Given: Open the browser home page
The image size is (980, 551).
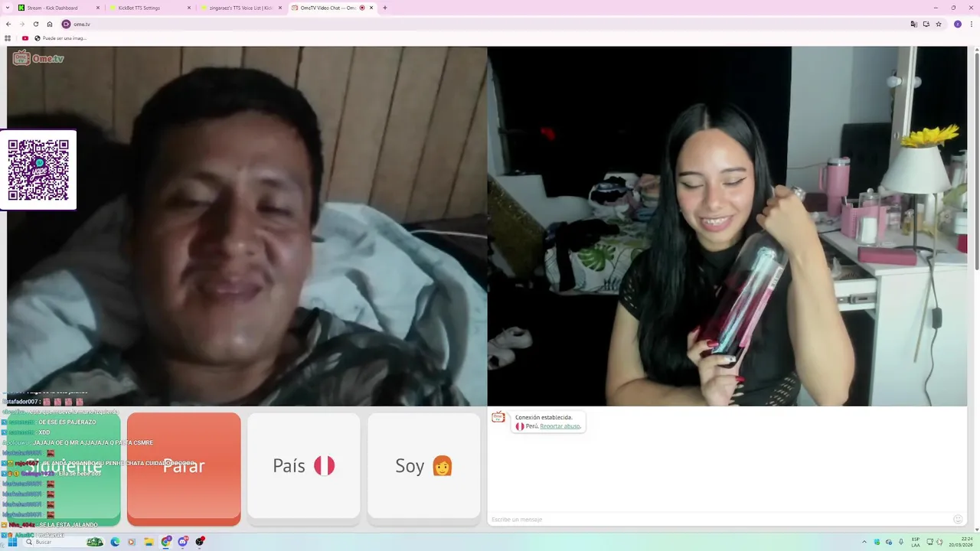Looking at the screenshot, I should (50, 24).
